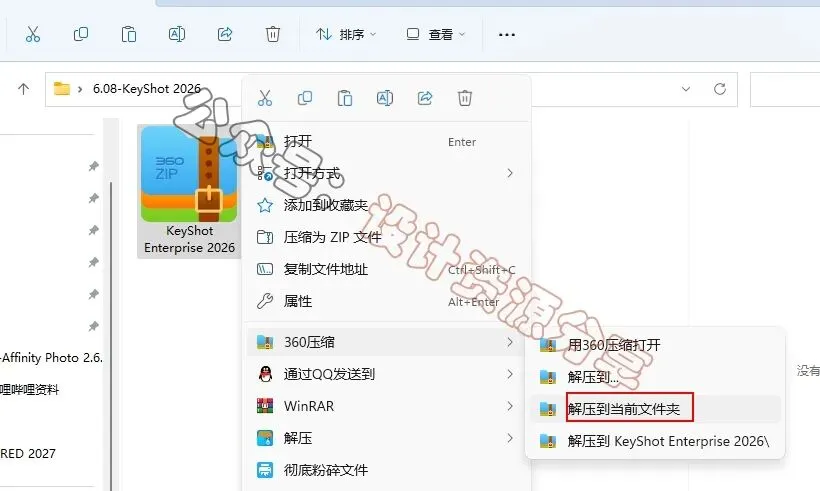
Task: Click Paste icon in the context menu
Action: (x=345, y=98)
